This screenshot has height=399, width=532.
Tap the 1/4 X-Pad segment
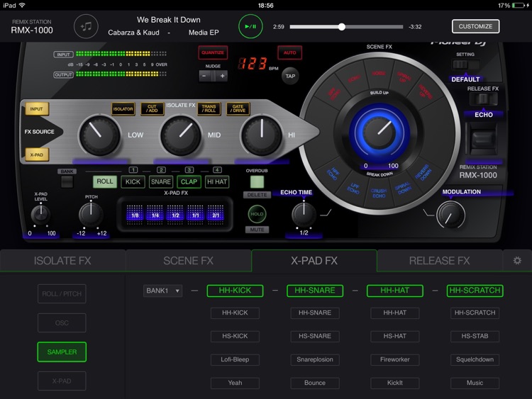point(155,215)
